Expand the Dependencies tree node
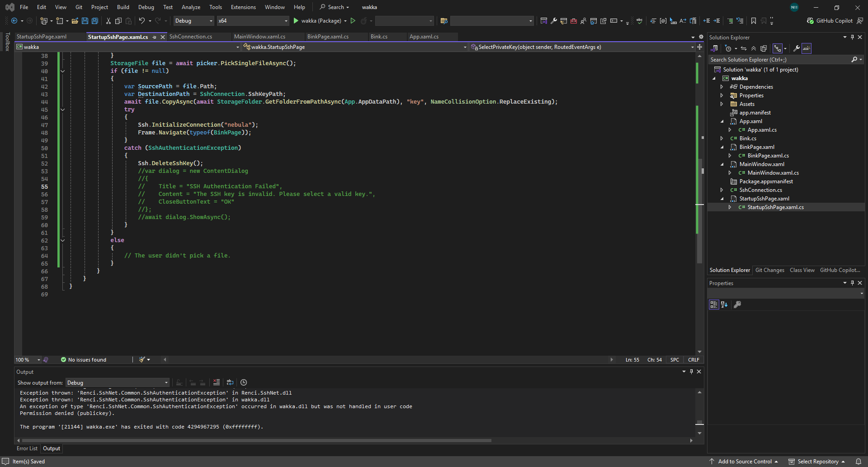This screenshot has width=868, height=467. pyautogui.click(x=722, y=87)
